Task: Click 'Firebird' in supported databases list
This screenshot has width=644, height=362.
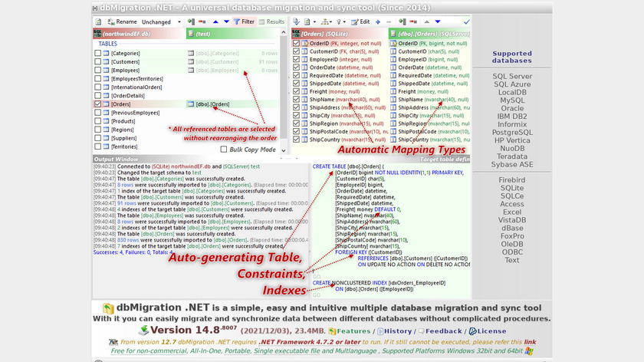Action: coord(512,180)
